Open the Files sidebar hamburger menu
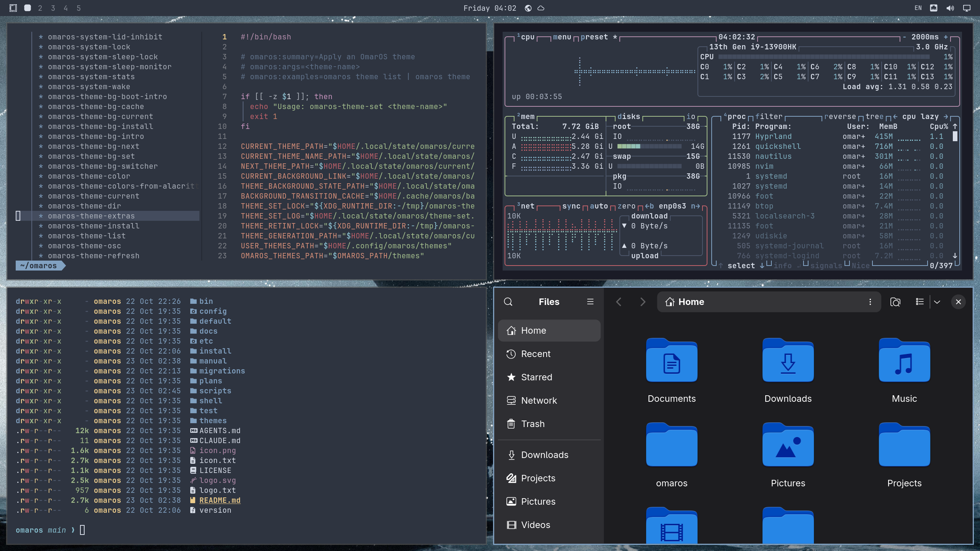 point(590,302)
